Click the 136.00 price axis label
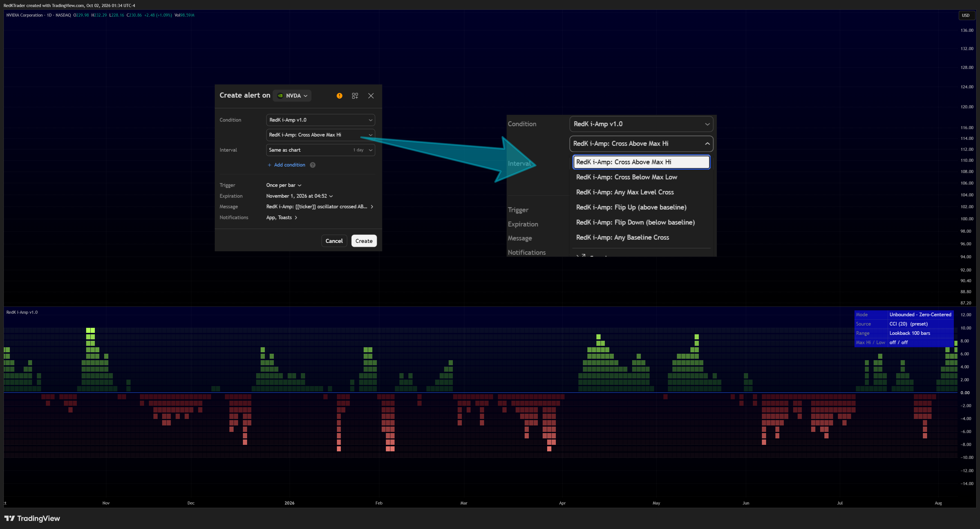 point(967,30)
